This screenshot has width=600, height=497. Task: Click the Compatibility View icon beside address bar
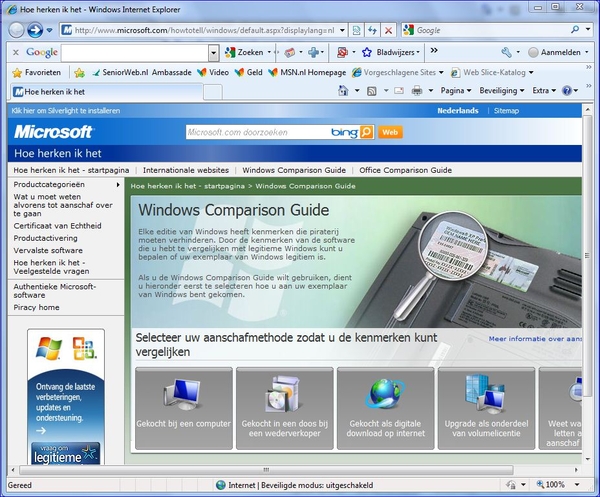point(356,30)
